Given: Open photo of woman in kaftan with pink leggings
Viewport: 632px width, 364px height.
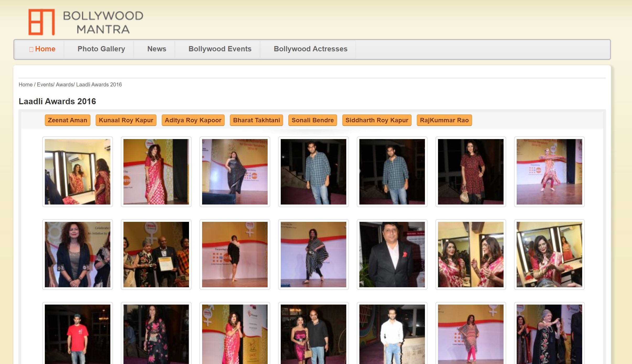Looking at the screenshot, I should [x=471, y=334].
